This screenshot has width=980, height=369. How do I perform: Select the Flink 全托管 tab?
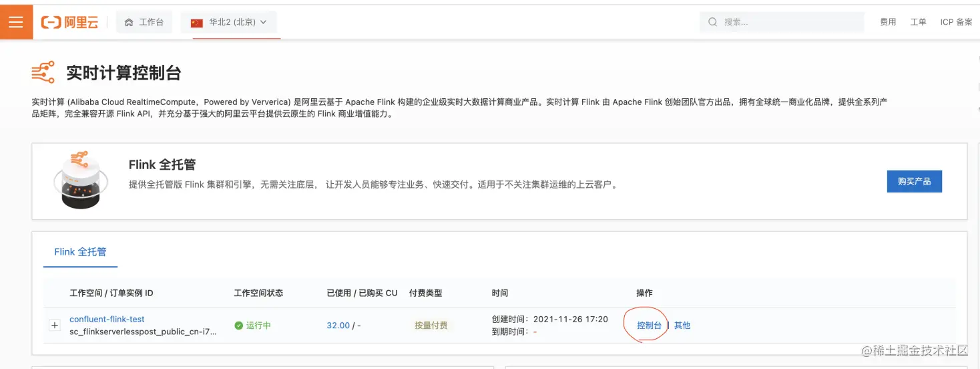click(x=80, y=252)
